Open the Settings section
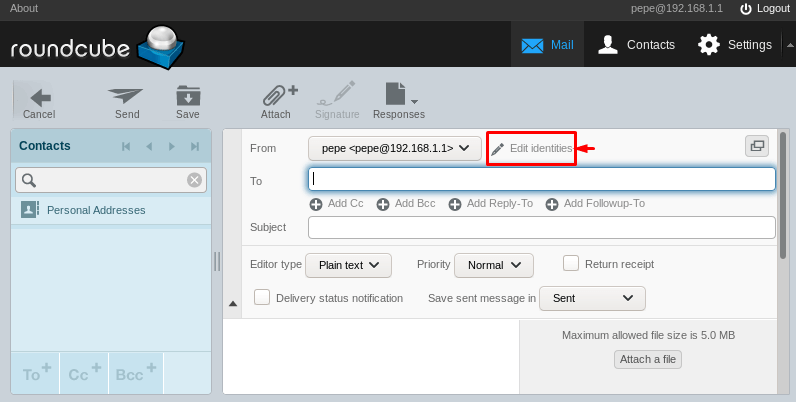 point(735,45)
